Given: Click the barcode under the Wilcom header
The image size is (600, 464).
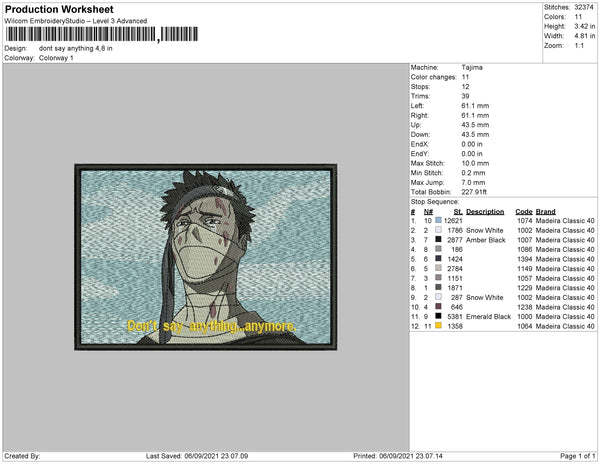Looking at the screenshot, I should point(102,34).
